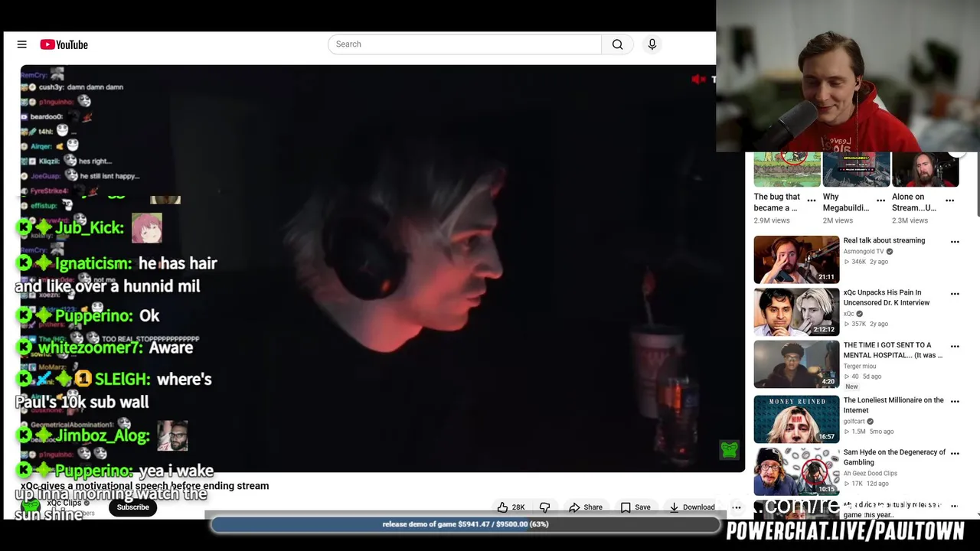Open 'Sam Hyde on the Degeneracy' thumbnail
The height and width of the screenshot is (551, 980).
tap(796, 471)
